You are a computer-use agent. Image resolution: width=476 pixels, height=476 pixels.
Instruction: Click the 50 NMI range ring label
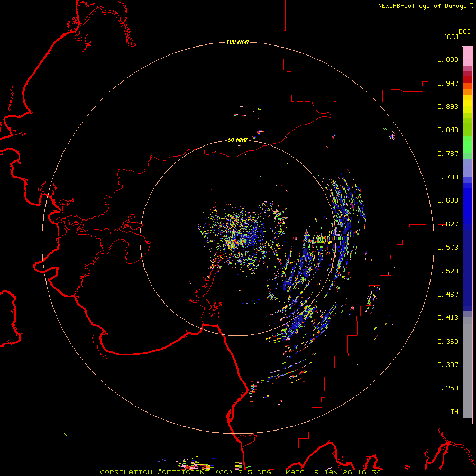237,140
